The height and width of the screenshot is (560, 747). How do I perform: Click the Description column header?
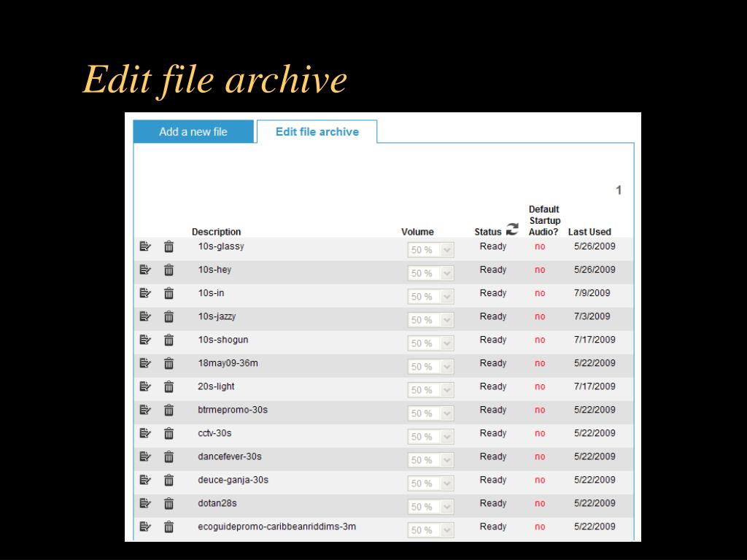(x=216, y=232)
